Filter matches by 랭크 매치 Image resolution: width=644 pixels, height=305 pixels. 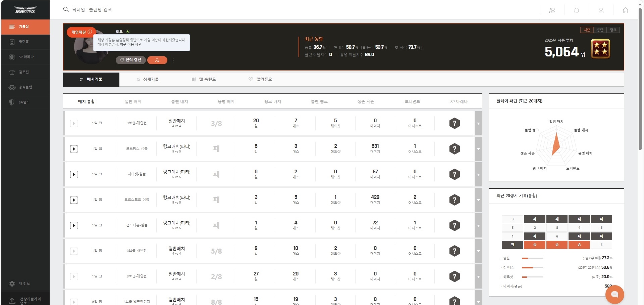(272, 101)
